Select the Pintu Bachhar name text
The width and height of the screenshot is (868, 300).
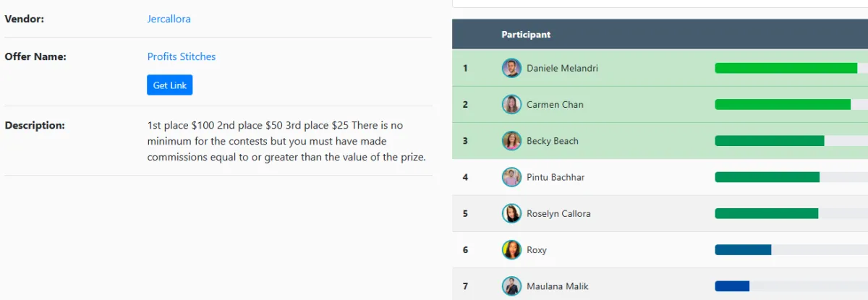click(556, 177)
